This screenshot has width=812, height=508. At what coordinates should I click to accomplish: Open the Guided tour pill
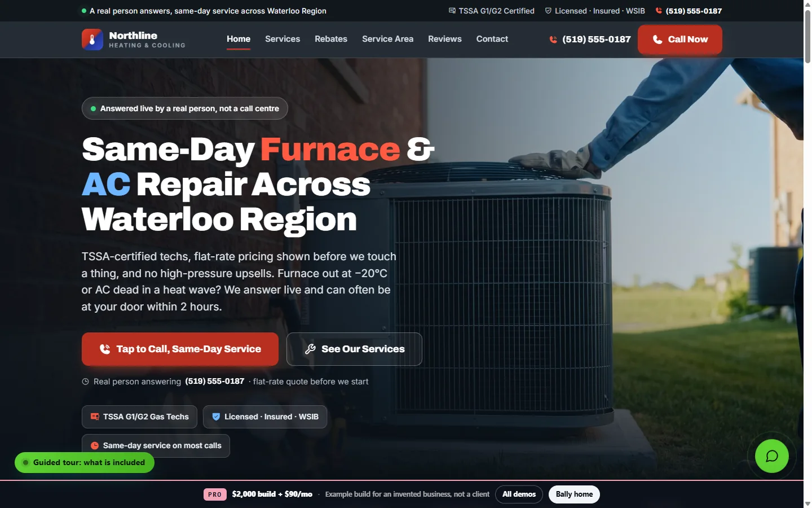tap(85, 462)
